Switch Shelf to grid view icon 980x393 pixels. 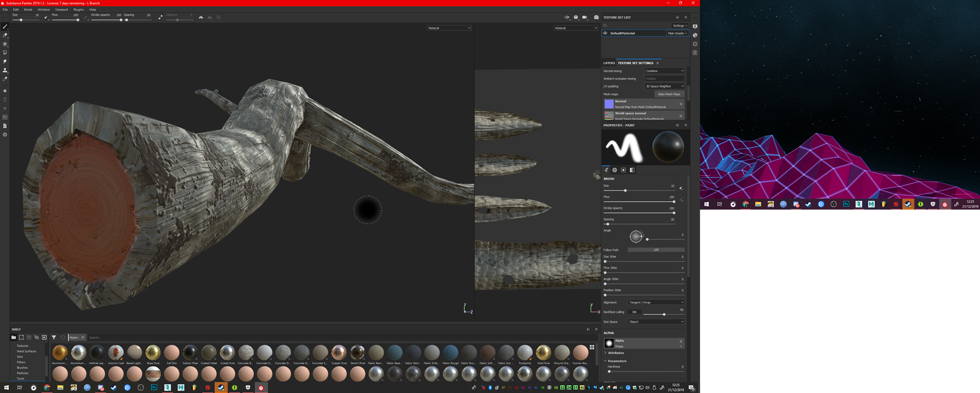[592, 347]
